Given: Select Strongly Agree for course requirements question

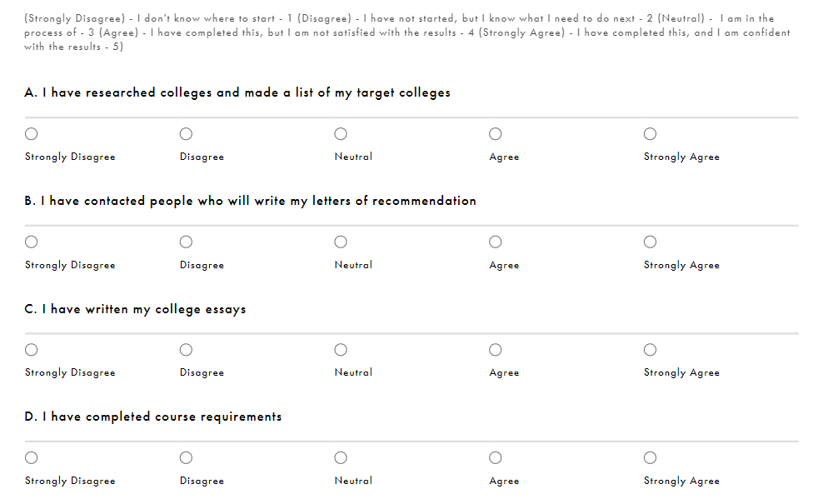Looking at the screenshot, I should tap(651, 458).
